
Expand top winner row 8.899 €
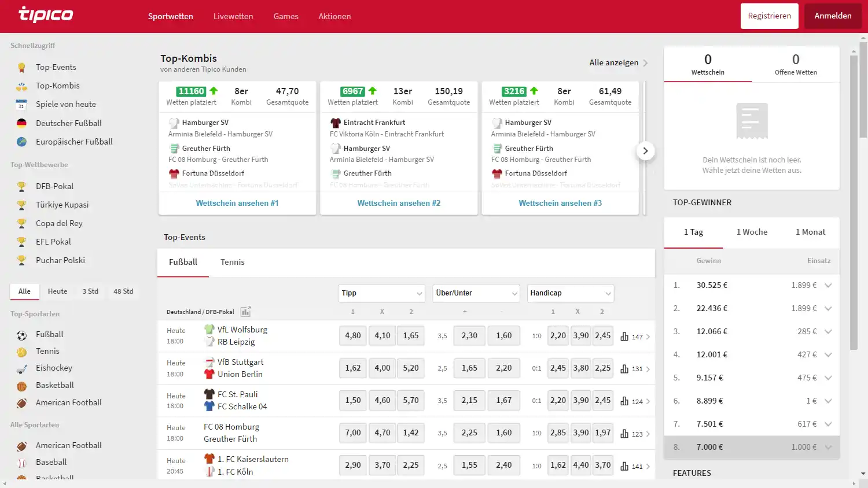[828, 401]
